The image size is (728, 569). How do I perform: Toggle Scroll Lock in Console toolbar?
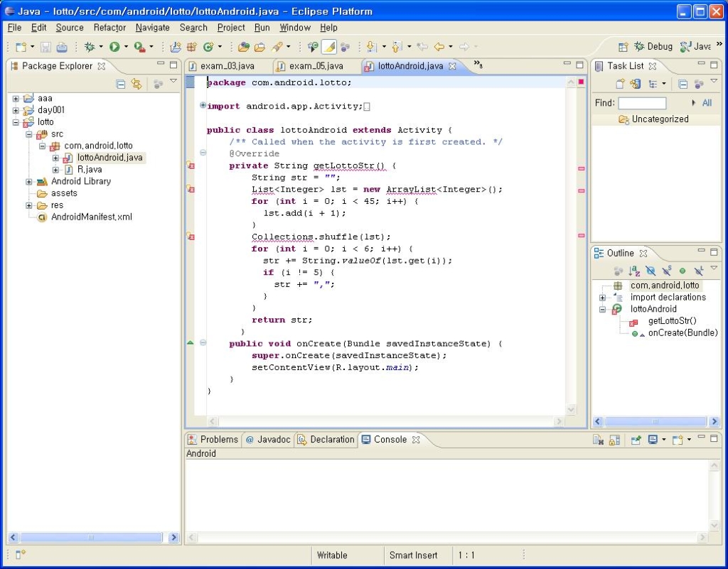615,440
